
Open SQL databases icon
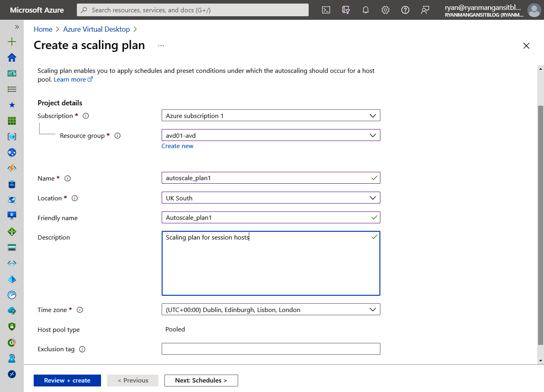point(12,184)
